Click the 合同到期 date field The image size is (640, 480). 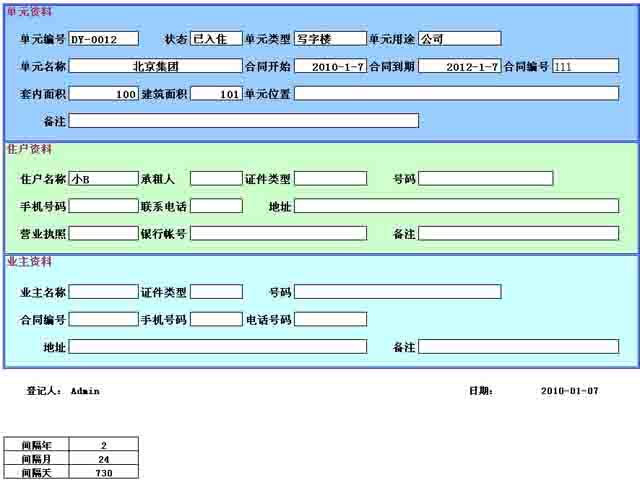click(x=459, y=67)
